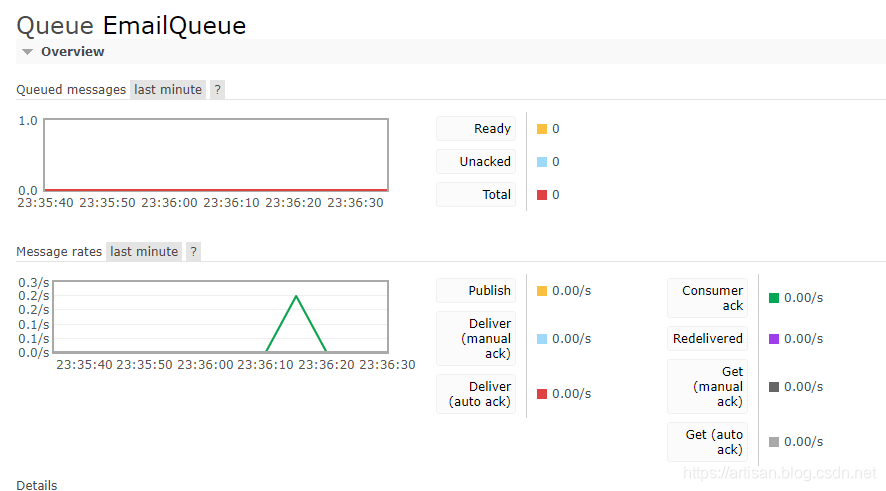The image size is (886, 491).
Task: Click the blue Unacked color swatch
Action: [x=542, y=162]
